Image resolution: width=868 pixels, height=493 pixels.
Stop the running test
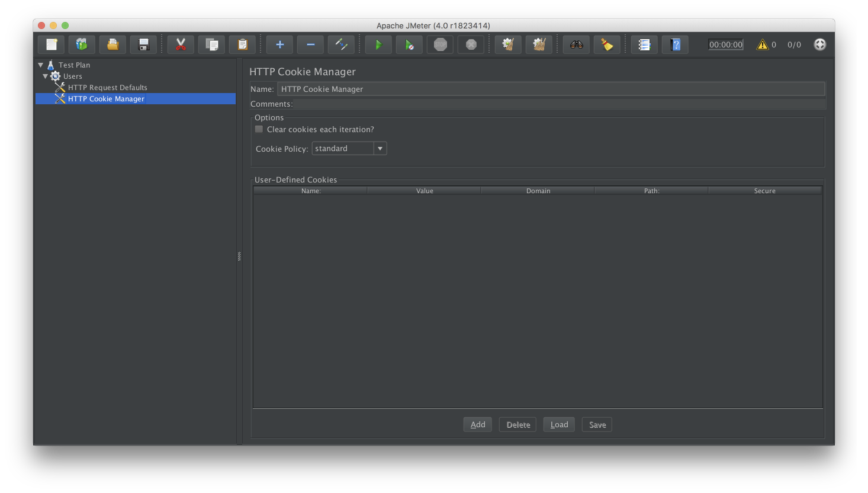tap(440, 44)
